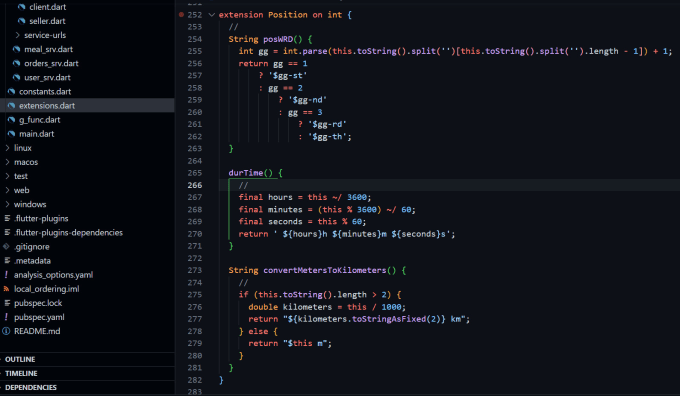This screenshot has width=680, height=396.
Task: Open pubspec.lock file
Action: (x=38, y=303)
